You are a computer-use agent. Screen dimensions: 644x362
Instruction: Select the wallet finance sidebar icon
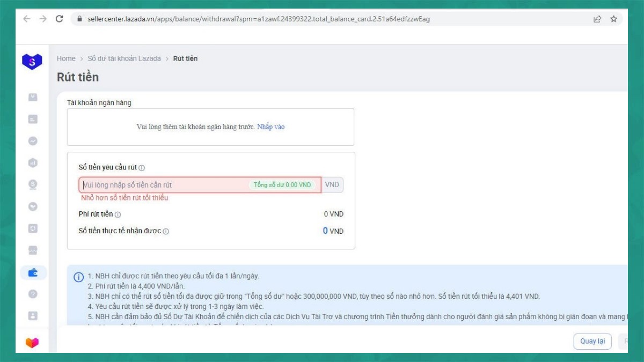click(33, 272)
